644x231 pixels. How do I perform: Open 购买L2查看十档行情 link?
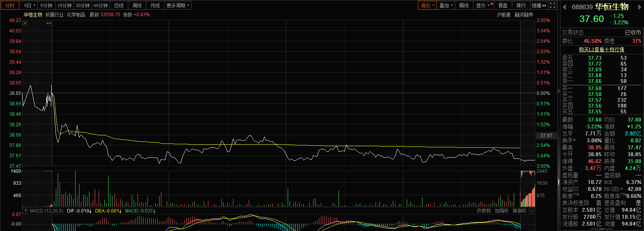click(x=602, y=49)
